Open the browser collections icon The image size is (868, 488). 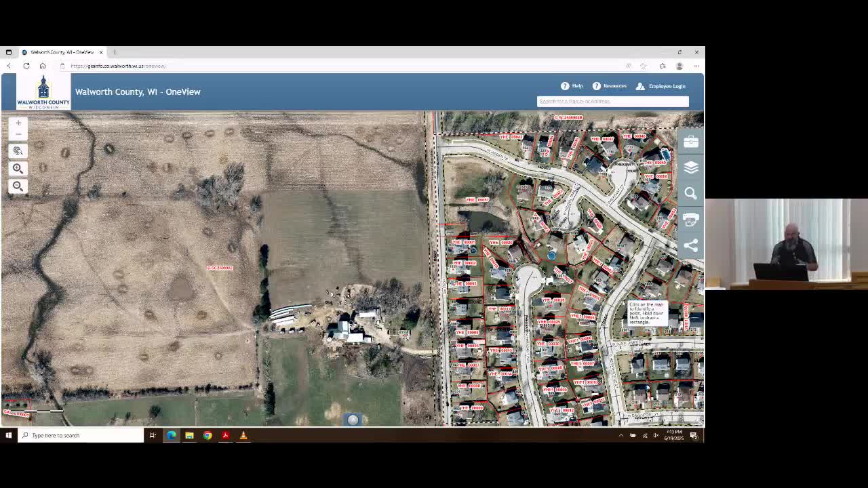pos(663,66)
